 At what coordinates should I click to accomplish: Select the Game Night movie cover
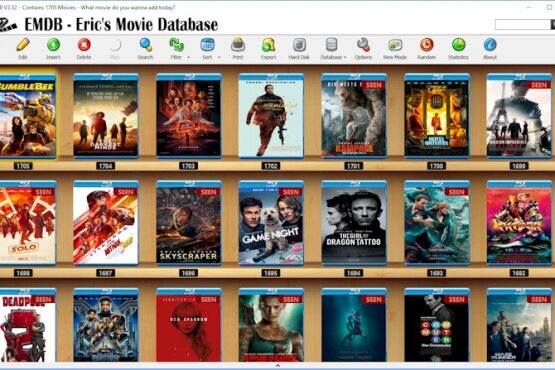pos(271,223)
